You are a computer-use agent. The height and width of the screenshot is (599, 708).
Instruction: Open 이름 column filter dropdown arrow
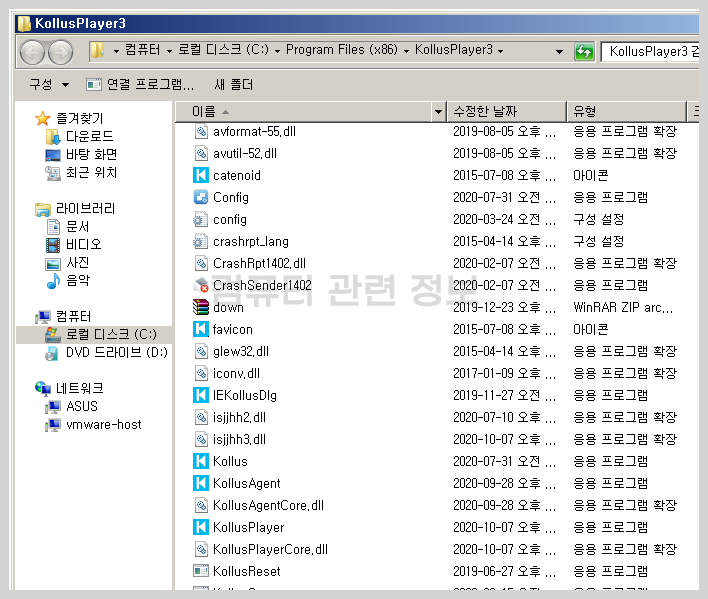click(438, 111)
